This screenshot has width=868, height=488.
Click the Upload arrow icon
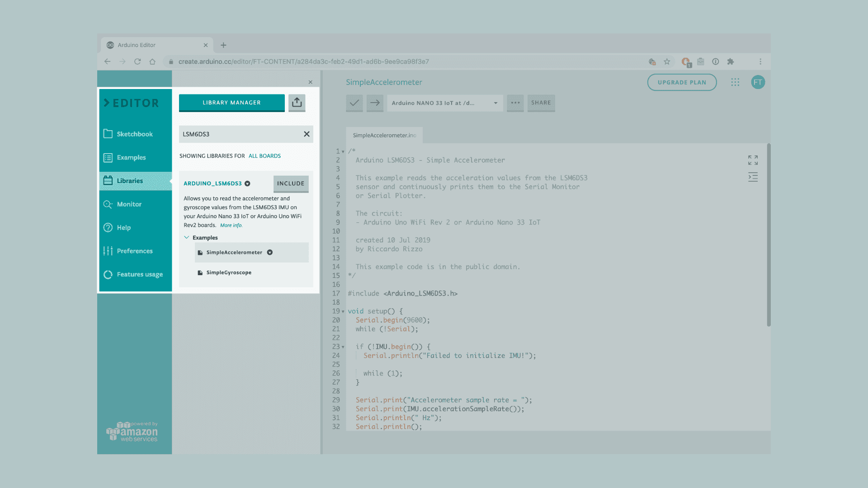pos(375,103)
